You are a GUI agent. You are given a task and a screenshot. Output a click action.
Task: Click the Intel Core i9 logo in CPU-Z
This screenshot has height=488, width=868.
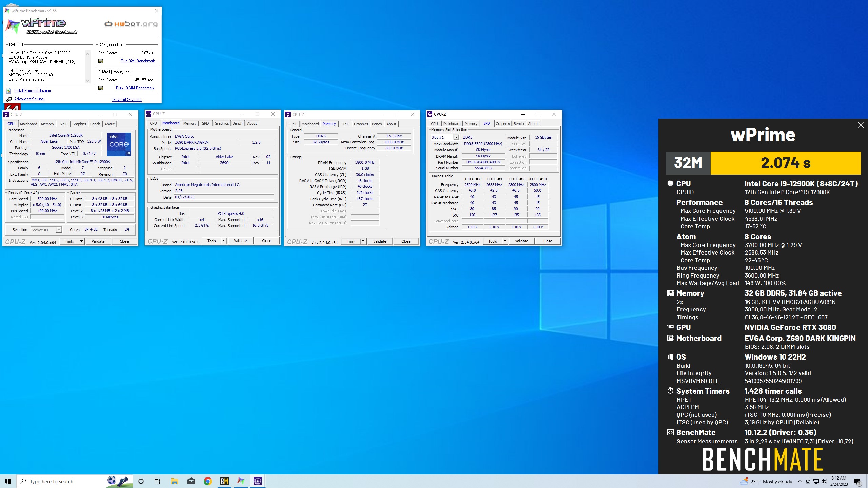[x=119, y=144]
